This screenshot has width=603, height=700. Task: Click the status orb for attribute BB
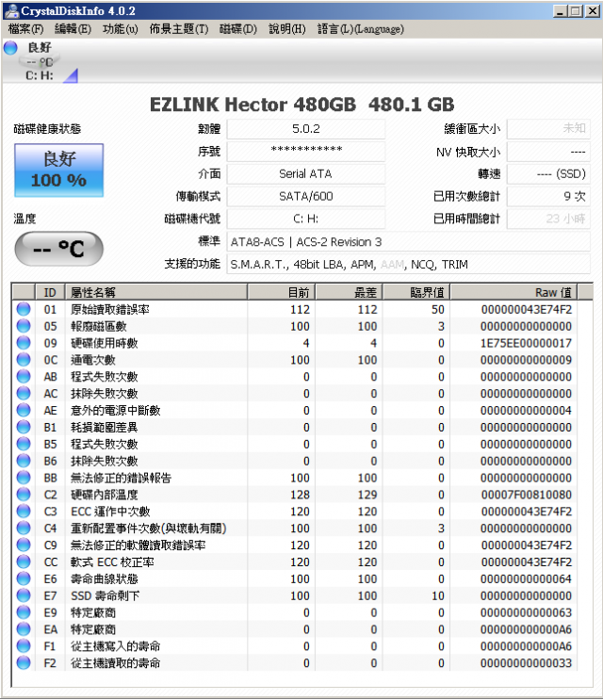click(x=24, y=478)
